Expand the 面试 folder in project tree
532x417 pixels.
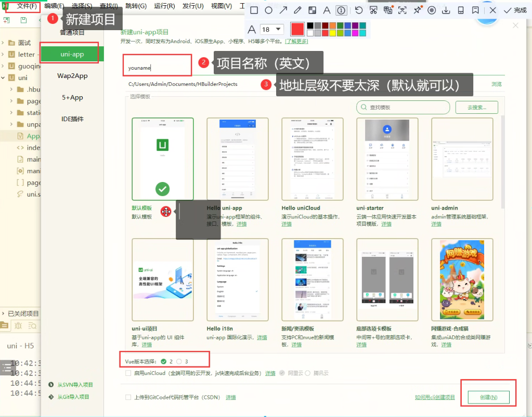(x=3, y=43)
